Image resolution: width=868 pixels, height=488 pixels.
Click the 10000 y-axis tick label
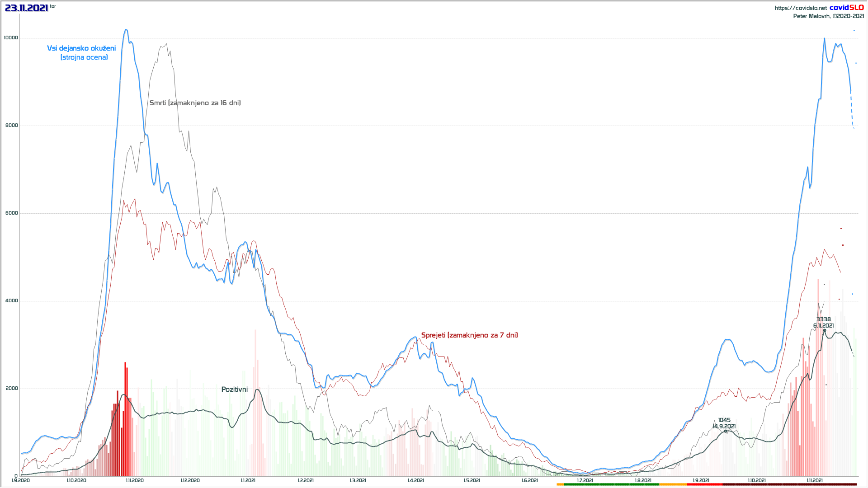click(11, 38)
